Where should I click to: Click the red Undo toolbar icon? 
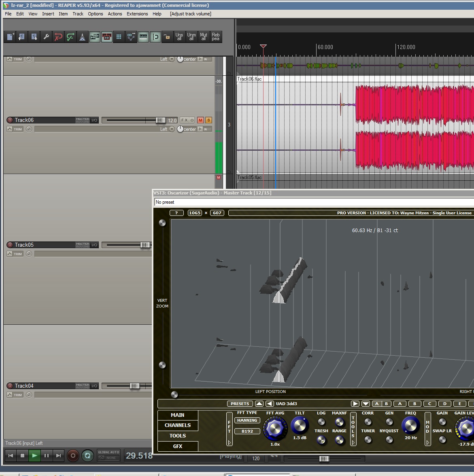(58, 37)
